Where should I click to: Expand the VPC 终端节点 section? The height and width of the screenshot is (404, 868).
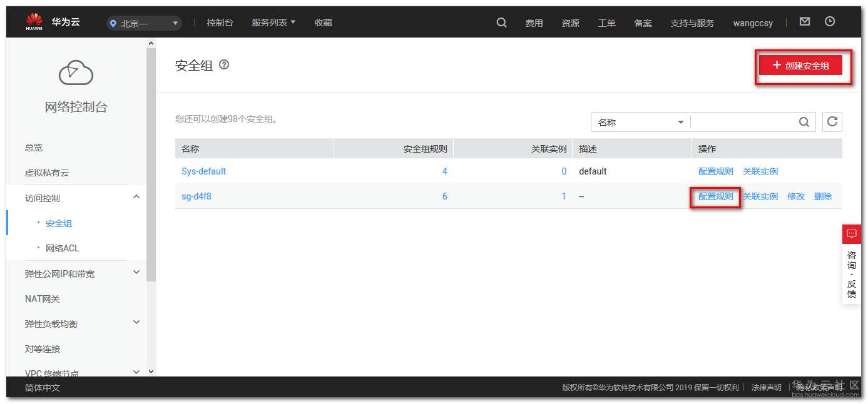pyautogui.click(x=136, y=372)
